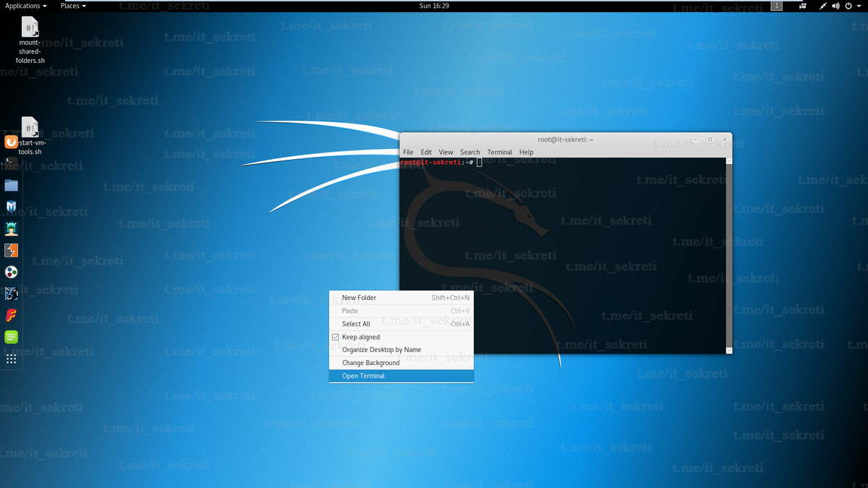Show all applications grid

click(11, 359)
